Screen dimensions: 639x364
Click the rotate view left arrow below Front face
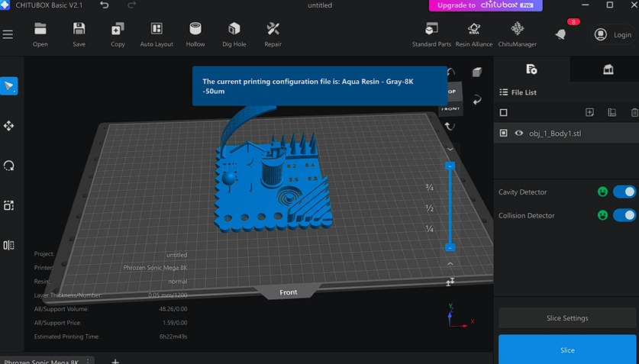click(450, 126)
